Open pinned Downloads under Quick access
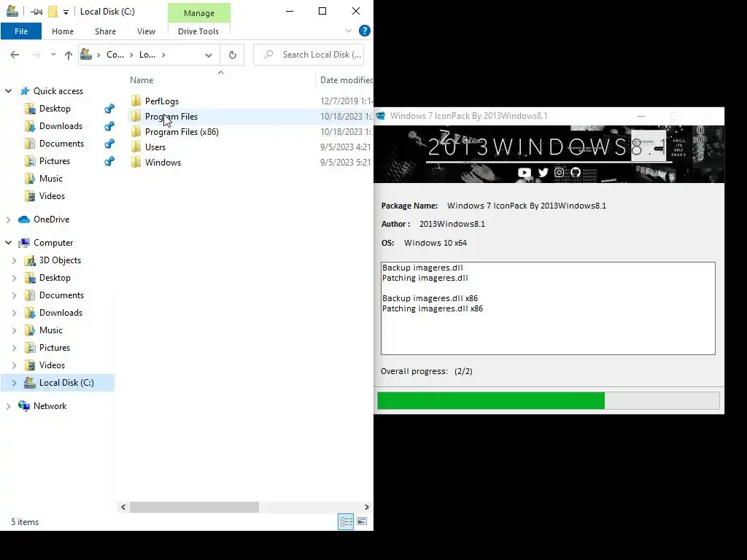 click(61, 126)
